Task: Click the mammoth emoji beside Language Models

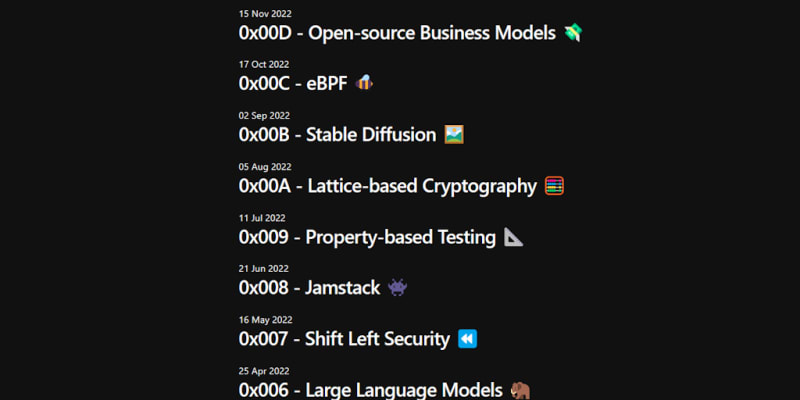Action: tap(519, 389)
